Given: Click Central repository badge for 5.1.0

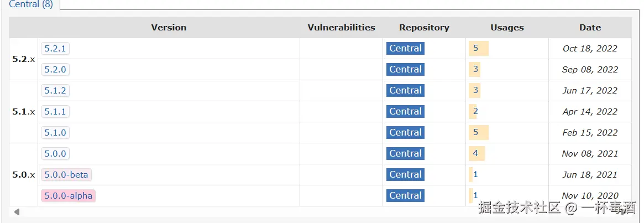Looking at the screenshot, I should point(405,133).
